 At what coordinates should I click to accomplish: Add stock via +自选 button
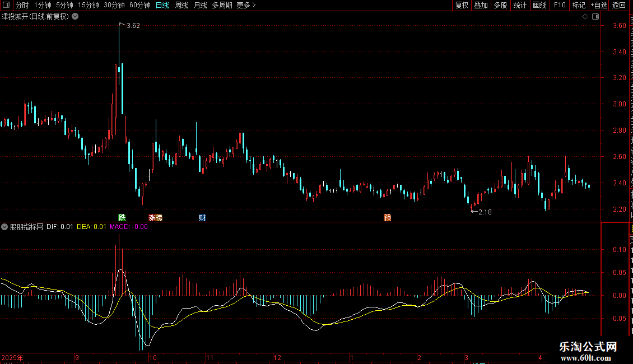599,5
